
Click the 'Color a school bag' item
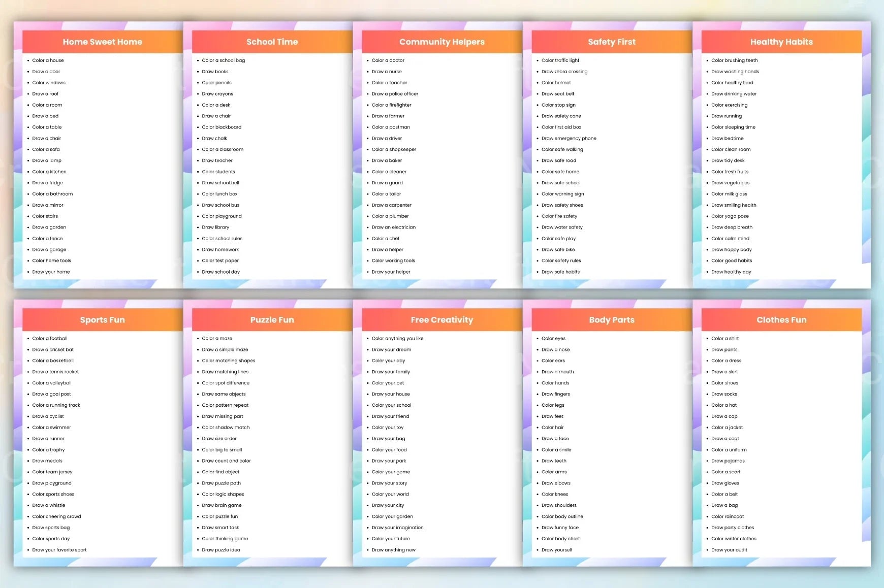(x=223, y=60)
